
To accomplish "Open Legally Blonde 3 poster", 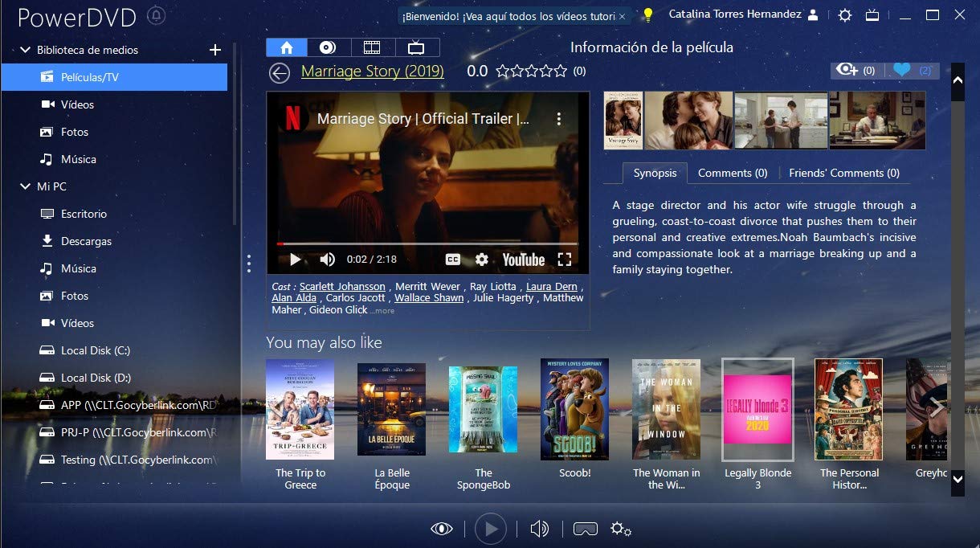I will click(x=757, y=409).
